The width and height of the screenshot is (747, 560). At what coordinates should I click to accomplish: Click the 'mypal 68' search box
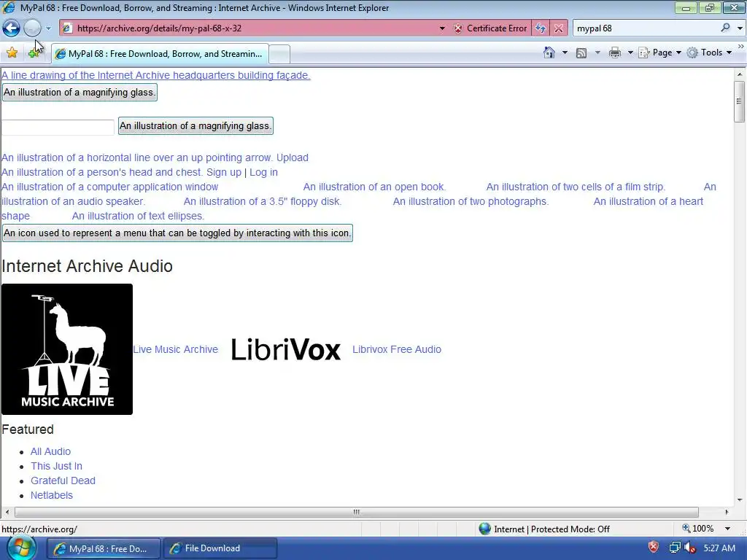pyautogui.click(x=646, y=28)
